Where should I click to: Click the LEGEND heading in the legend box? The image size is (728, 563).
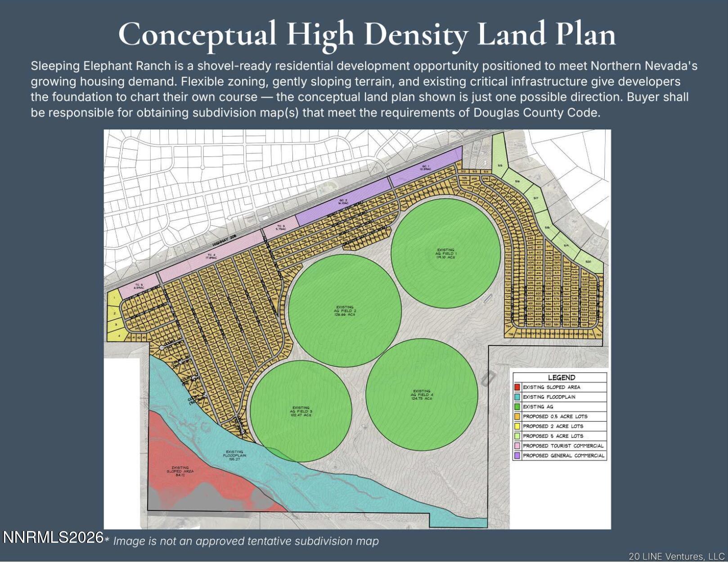coord(561,378)
